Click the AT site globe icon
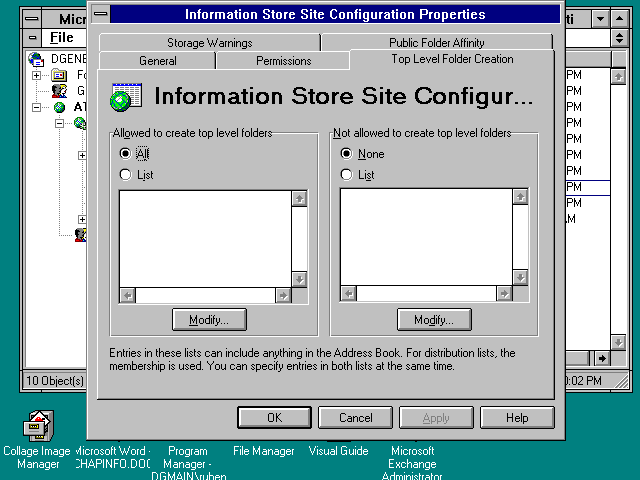640x480 pixels. click(x=59, y=107)
